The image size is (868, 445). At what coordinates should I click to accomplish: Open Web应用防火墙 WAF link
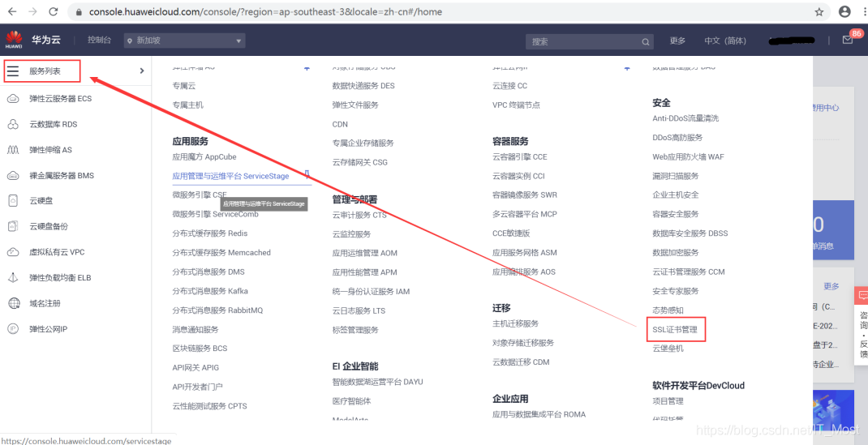[x=688, y=157]
